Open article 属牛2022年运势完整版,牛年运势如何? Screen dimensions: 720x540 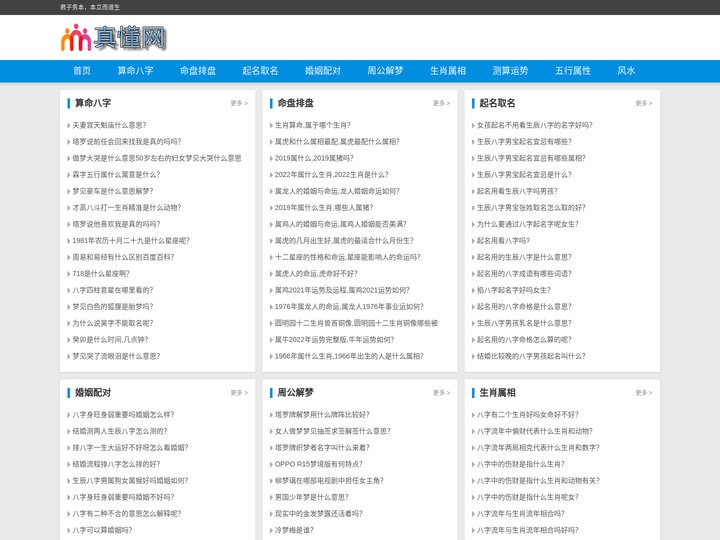tap(334, 340)
